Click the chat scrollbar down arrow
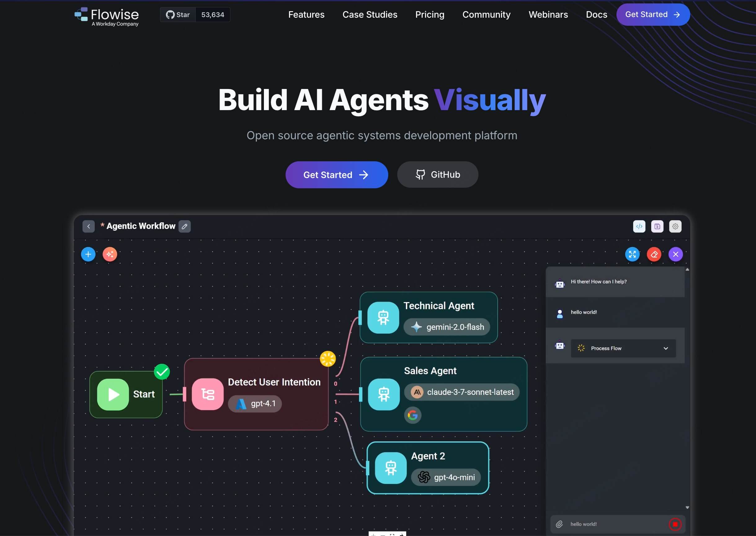Screen dimensions: 756x536 687,507
